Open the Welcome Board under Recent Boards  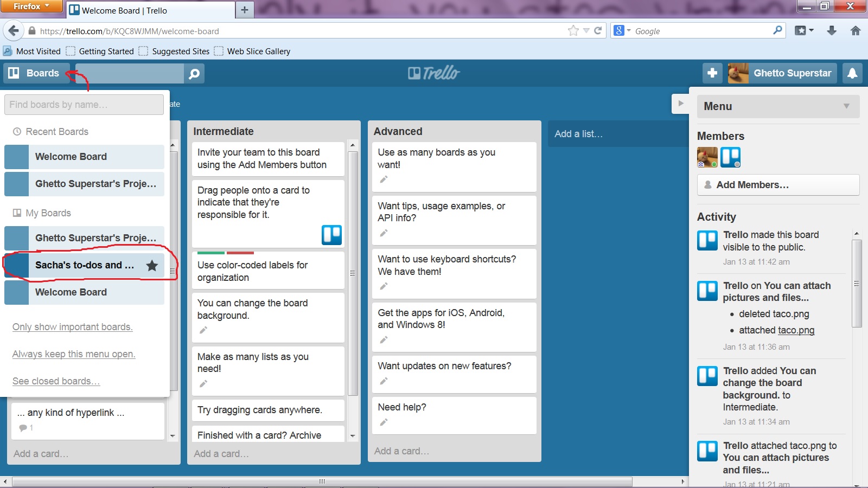click(x=84, y=157)
